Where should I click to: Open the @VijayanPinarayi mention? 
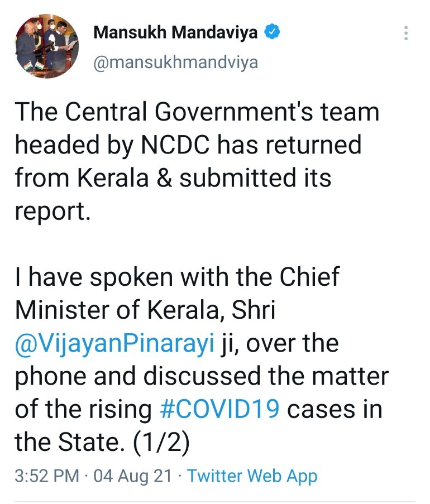[x=115, y=343]
